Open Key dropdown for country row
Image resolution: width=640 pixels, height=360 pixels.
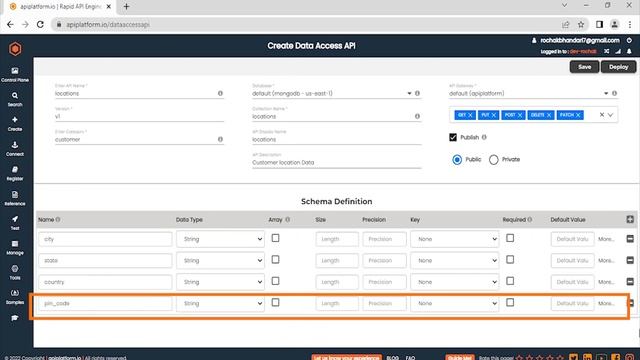coord(455,282)
